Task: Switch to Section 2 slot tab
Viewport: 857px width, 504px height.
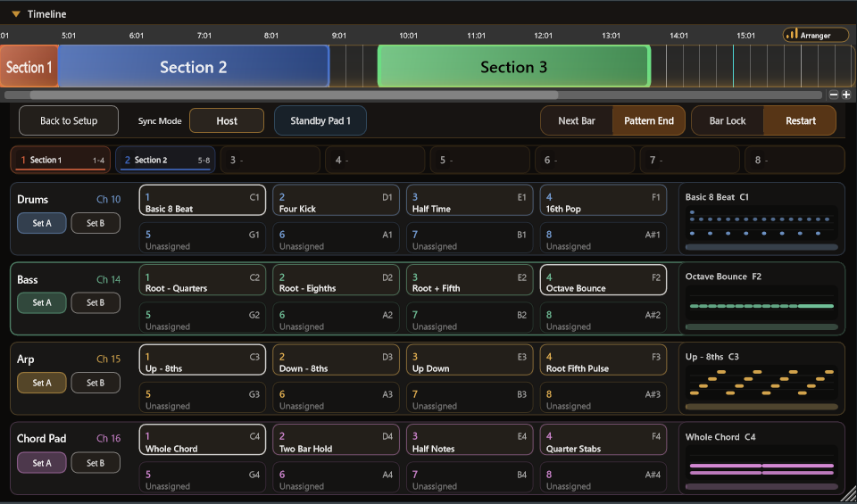Action: [x=166, y=160]
